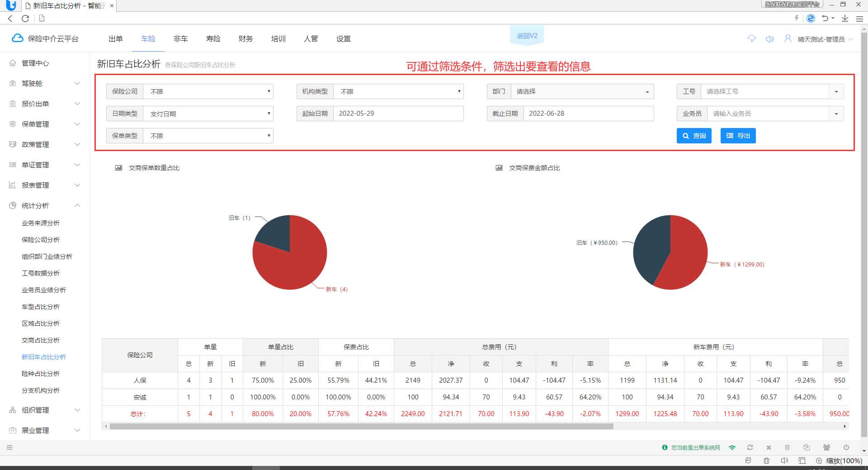The image size is (868, 470).
Task: Click the 返回V2 button
Action: point(527,36)
